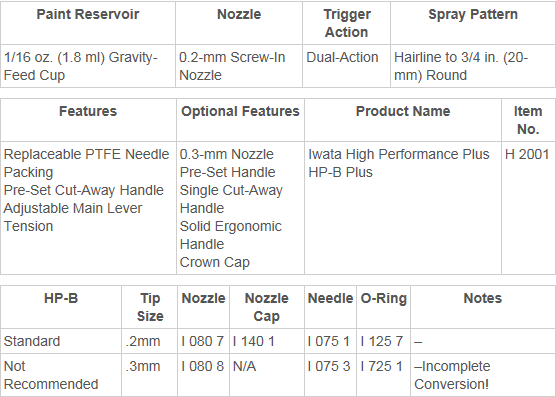Select O-Ring part I 125 7
This screenshot has width=556, height=397.
[x=382, y=341]
